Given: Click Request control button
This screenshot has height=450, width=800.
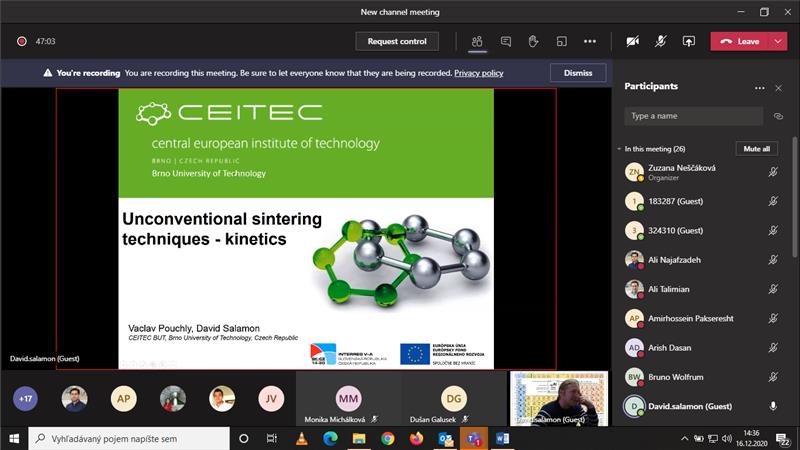Looking at the screenshot, I should coord(397,41).
